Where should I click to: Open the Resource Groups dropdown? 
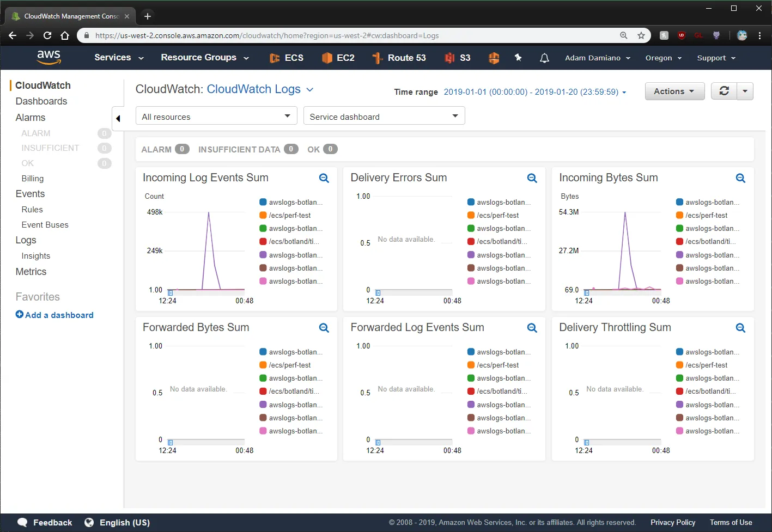click(x=205, y=57)
